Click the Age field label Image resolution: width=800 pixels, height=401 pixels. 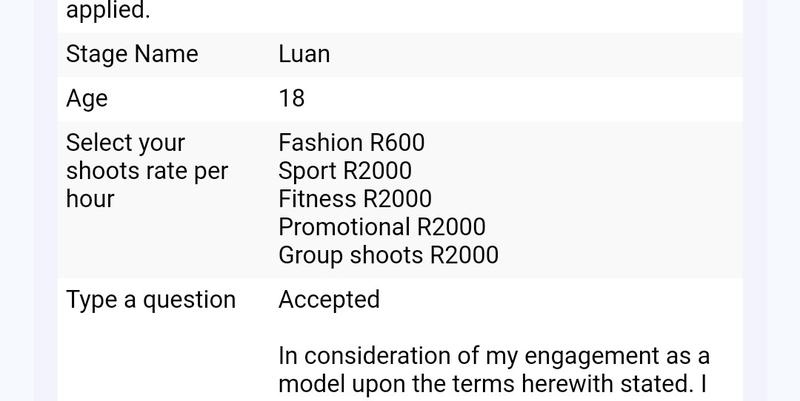[87, 99]
